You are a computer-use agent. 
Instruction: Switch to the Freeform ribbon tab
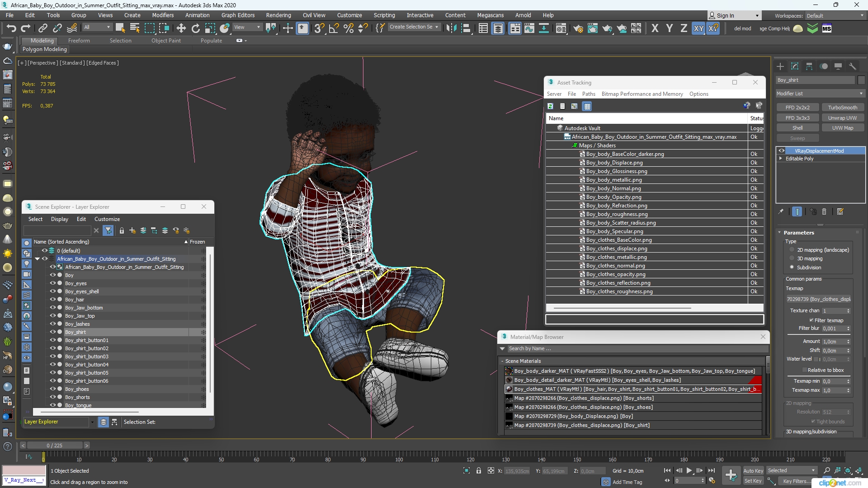pyautogui.click(x=79, y=40)
